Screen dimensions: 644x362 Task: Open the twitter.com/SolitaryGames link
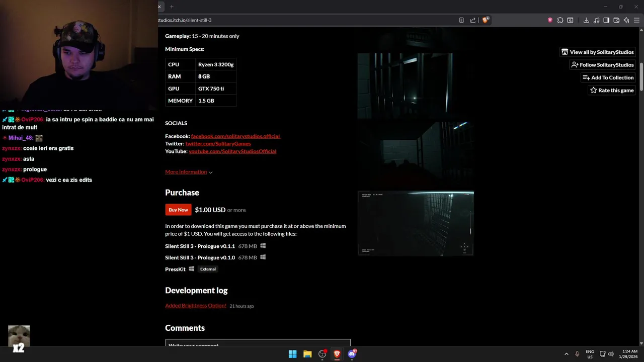coord(218,144)
